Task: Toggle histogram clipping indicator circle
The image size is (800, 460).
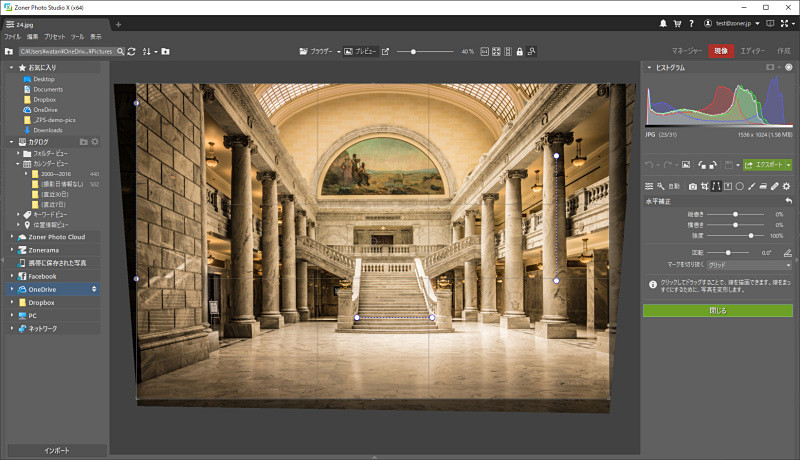Action: (x=789, y=67)
